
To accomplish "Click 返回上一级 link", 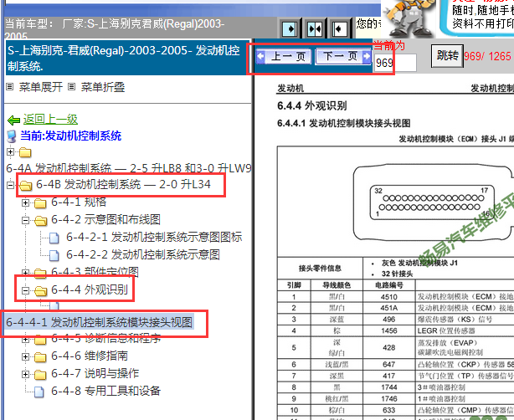I will tap(50, 119).
